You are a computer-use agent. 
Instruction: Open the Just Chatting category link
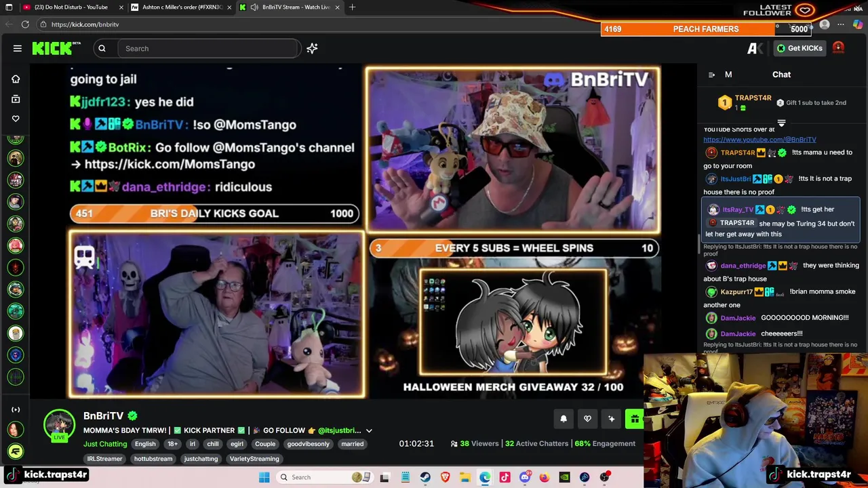click(x=104, y=444)
